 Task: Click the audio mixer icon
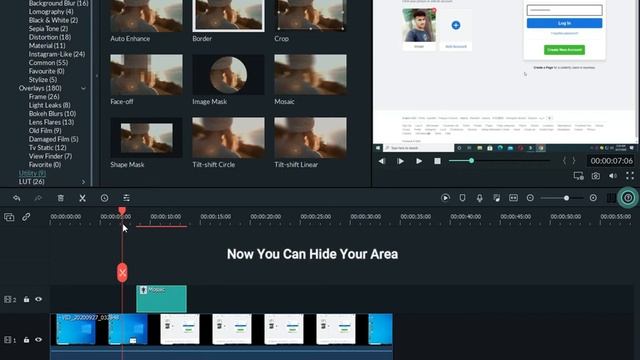(x=496, y=198)
